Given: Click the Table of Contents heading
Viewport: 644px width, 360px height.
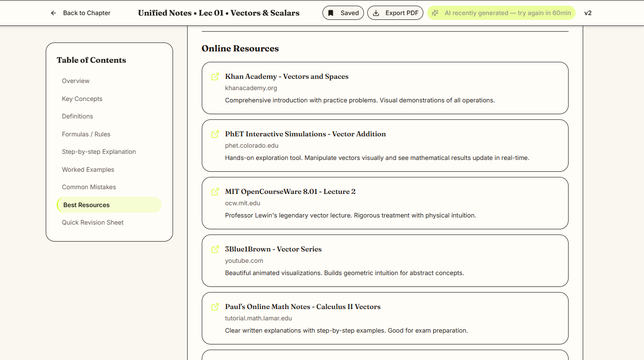Looking at the screenshot, I should pos(91,60).
